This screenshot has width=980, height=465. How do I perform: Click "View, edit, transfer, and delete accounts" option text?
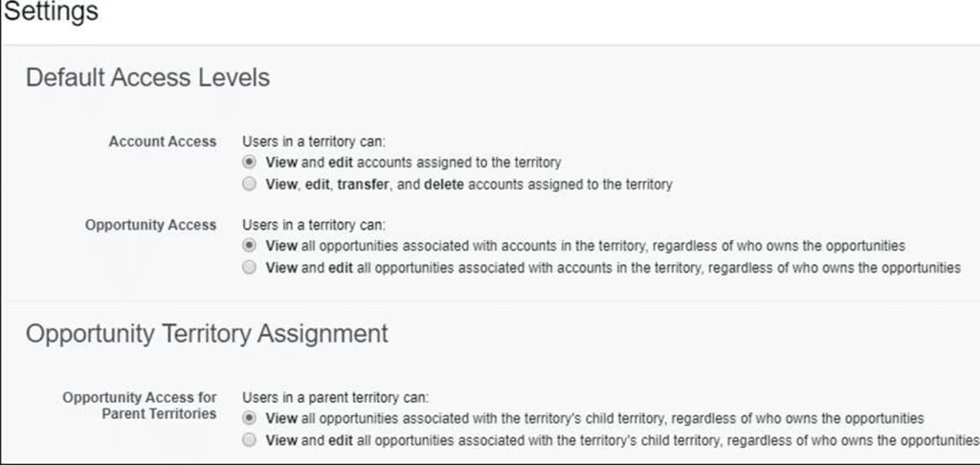coord(469,184)
